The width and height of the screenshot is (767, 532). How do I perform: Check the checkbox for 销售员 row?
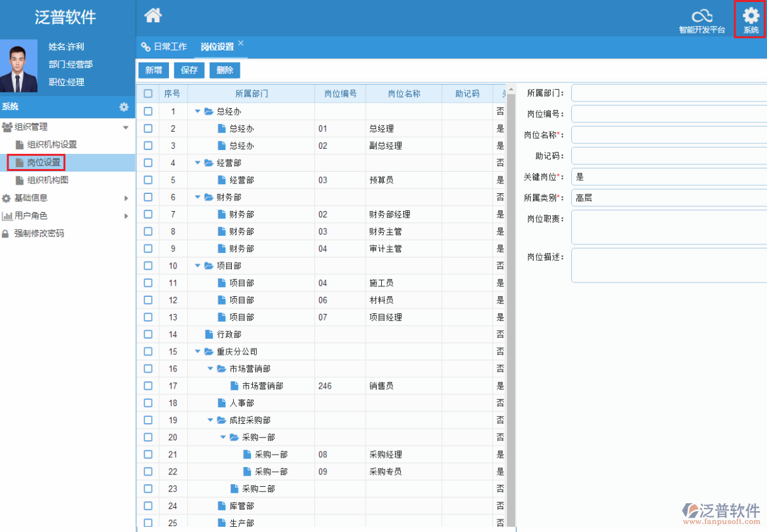tap(148, 385)
